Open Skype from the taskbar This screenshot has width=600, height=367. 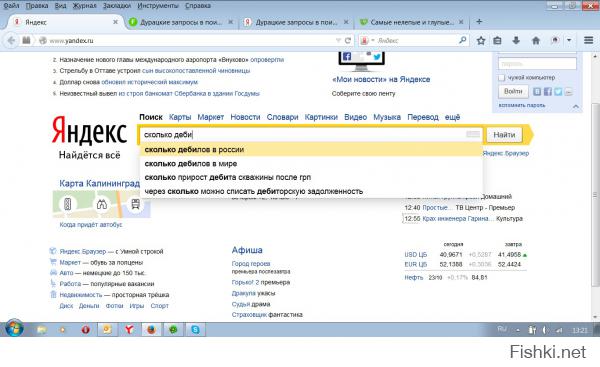[196, 329]
